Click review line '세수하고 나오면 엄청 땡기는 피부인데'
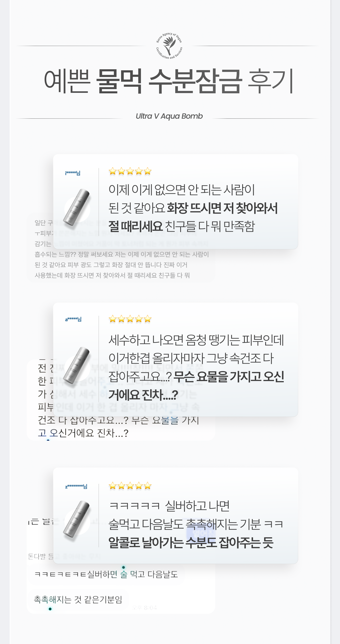The height and width of the screenshot is (644, 340). pos(196,340)
